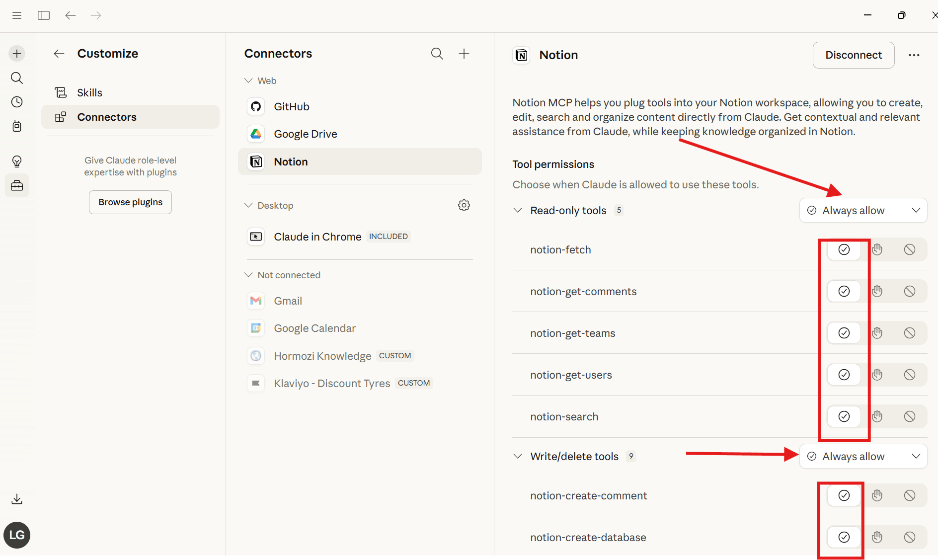Click Browse plugins button
The image size is (938, 560).
130,202
